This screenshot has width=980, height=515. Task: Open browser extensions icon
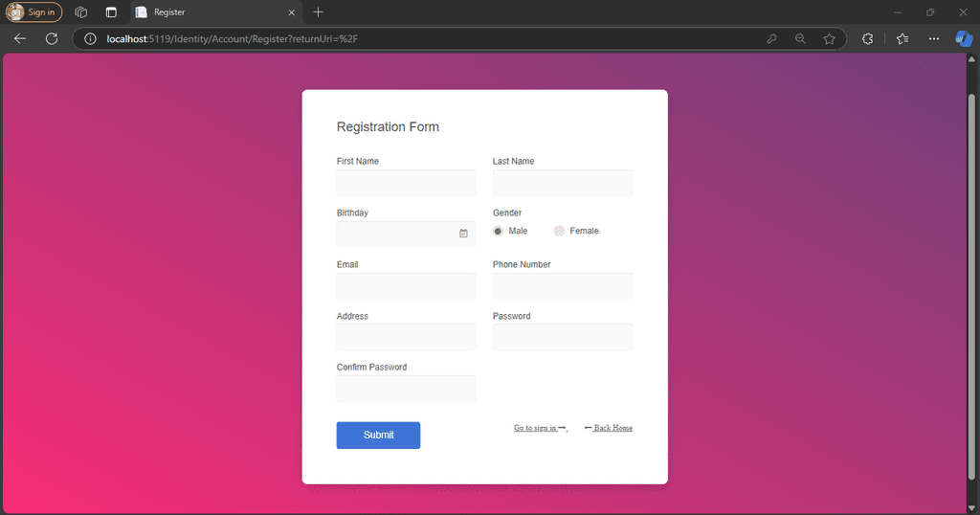[867, 38]
